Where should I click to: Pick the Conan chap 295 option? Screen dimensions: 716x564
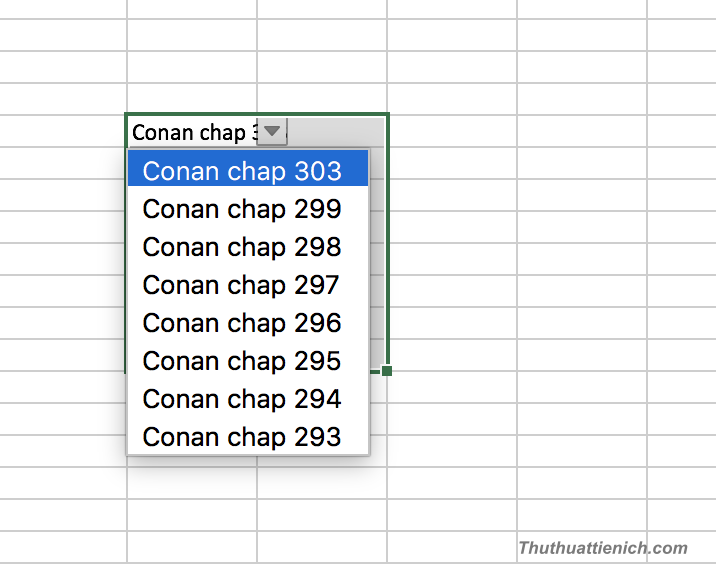tap(242, 361)
